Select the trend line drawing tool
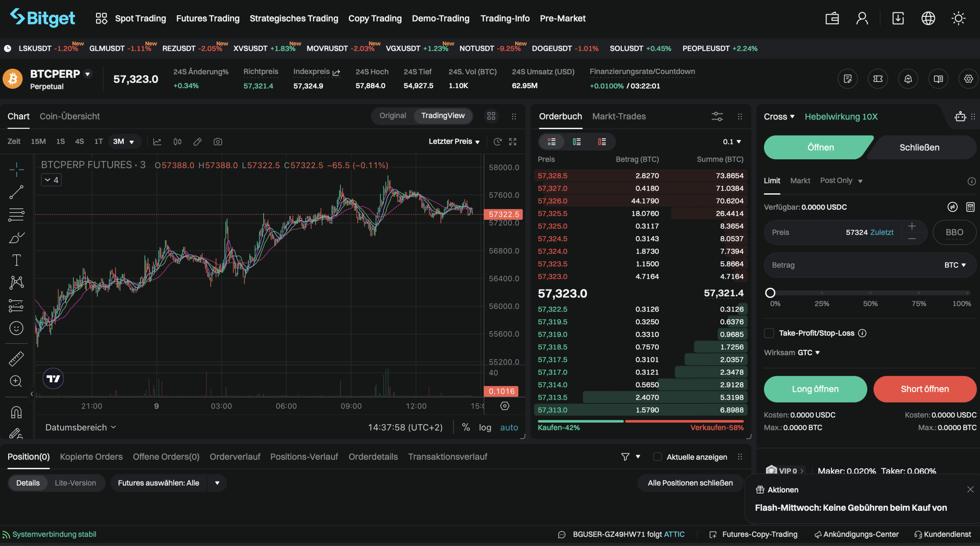 (x=16, y=192)
